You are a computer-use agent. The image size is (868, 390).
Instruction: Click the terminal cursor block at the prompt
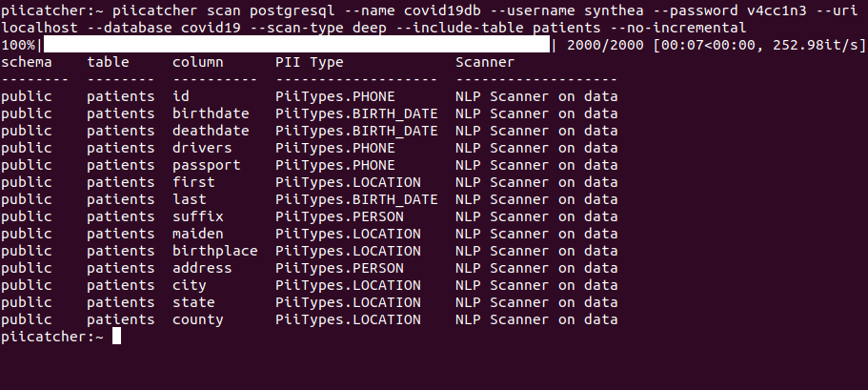coord(116,337)
